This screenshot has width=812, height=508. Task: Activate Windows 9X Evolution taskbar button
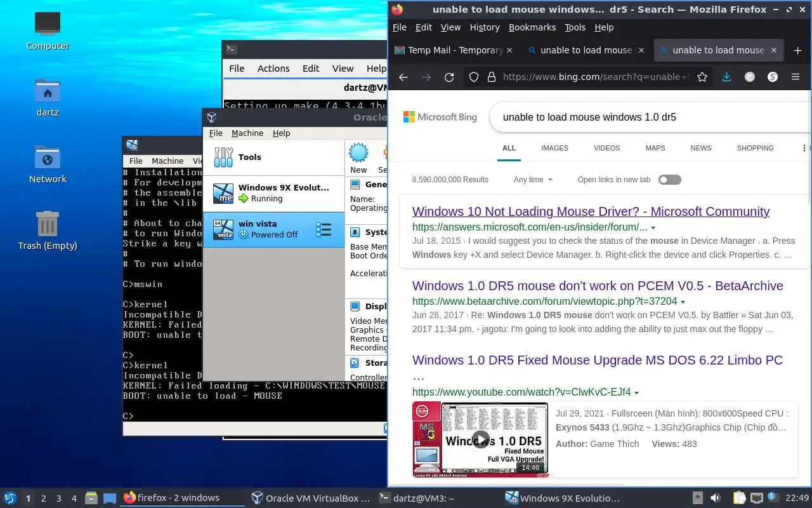[x=563, y=498]
